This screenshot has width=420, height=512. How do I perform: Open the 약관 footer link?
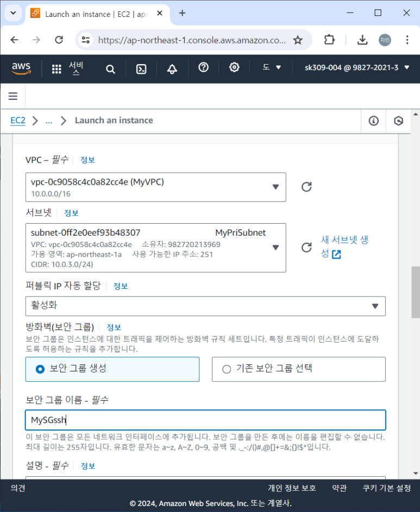(x=339, y=488)
